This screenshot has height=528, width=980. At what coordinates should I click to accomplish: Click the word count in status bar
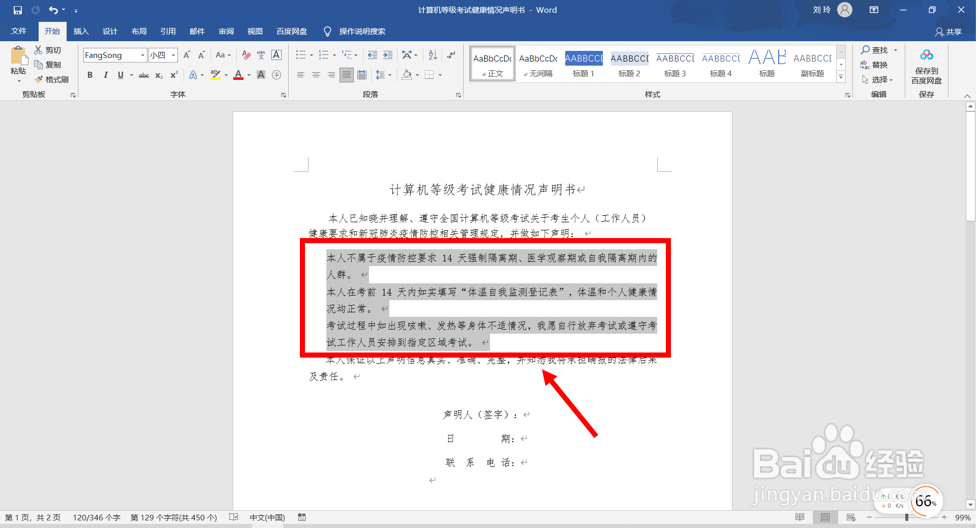(97, 517)
